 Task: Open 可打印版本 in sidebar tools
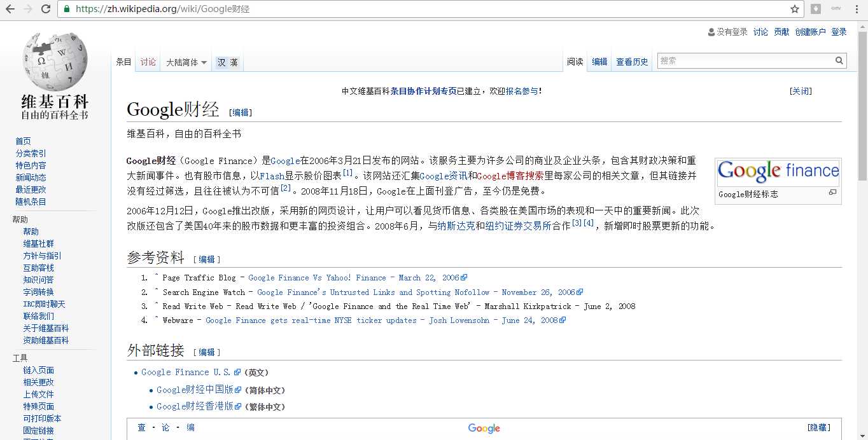click(x=42, y=418)
